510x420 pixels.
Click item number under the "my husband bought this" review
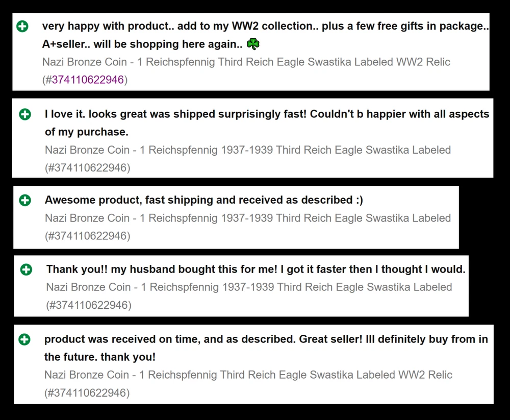click(x=89, y=305)
